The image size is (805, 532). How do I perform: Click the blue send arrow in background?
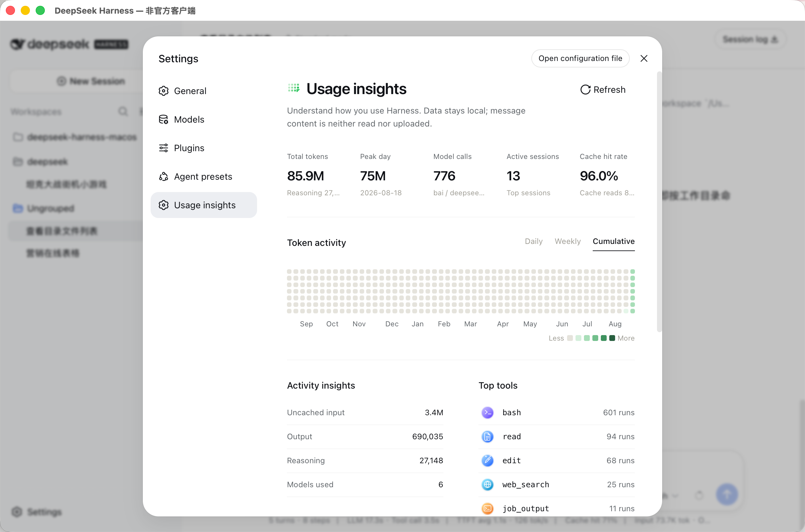[x=726, y=494]
